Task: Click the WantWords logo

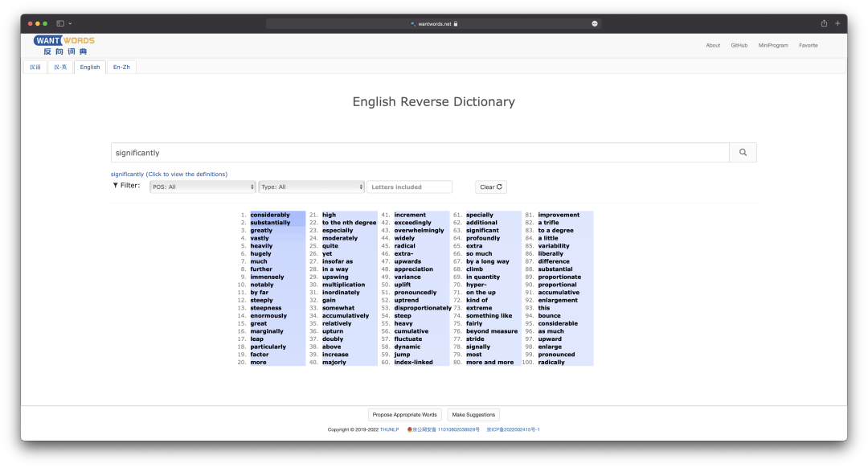Action: pyautogui.click(x=64, y=45)
